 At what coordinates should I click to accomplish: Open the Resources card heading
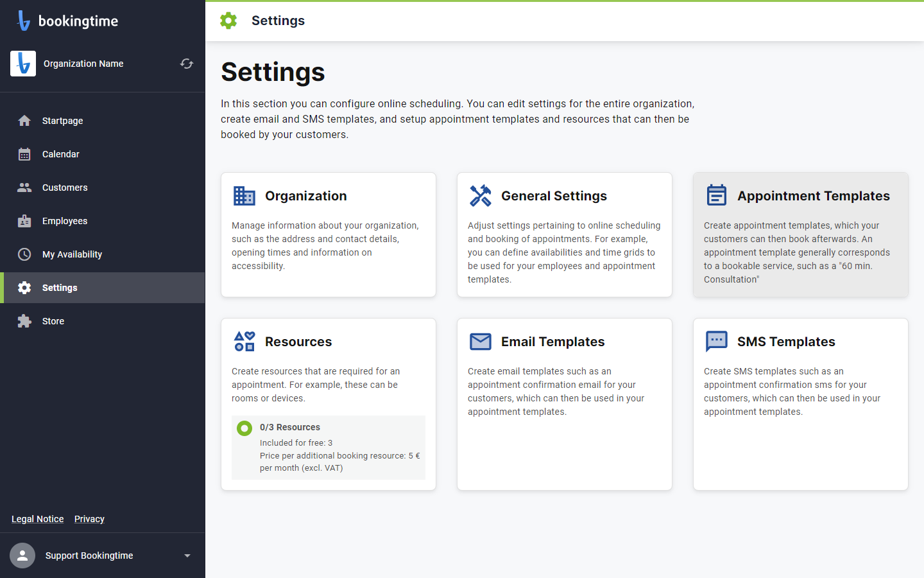tap(298, 342)
